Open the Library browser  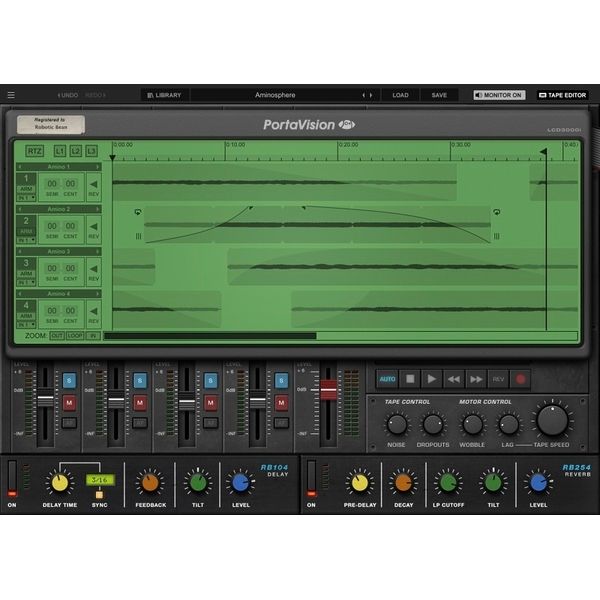coord(165,95)
